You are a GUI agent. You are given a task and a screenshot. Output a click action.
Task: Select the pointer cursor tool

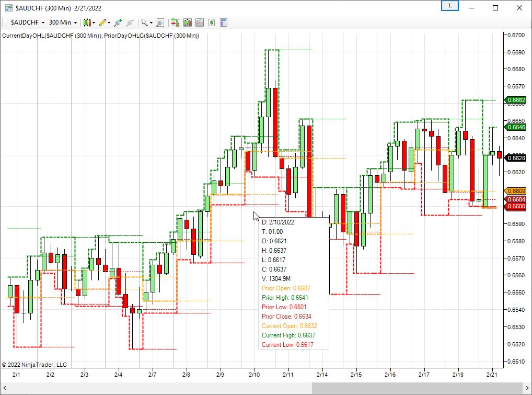(x=144, y=22)
